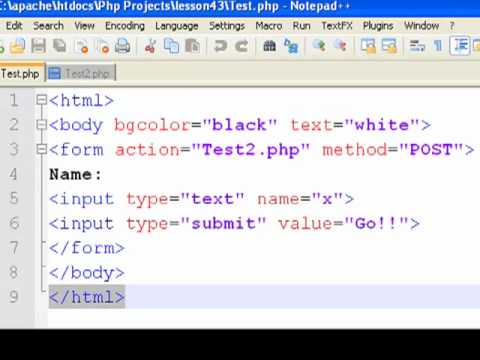The width and height of the screenshot is (480, 360).
Task: Click the Zoom In icon
Action: pos(319,45)
